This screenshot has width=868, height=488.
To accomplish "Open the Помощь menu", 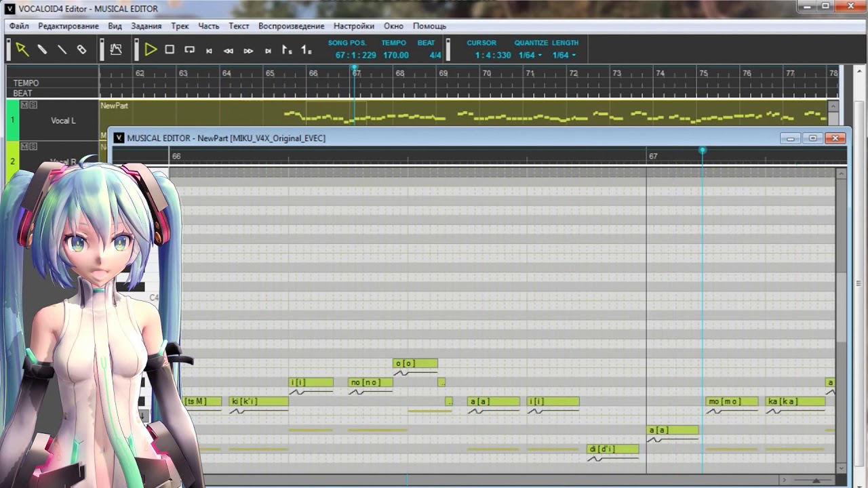I will pyautogui.click(x=430, y=26).
